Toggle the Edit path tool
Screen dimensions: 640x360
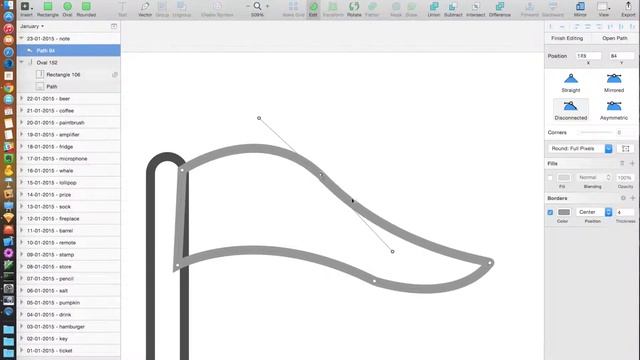point(313,9)
